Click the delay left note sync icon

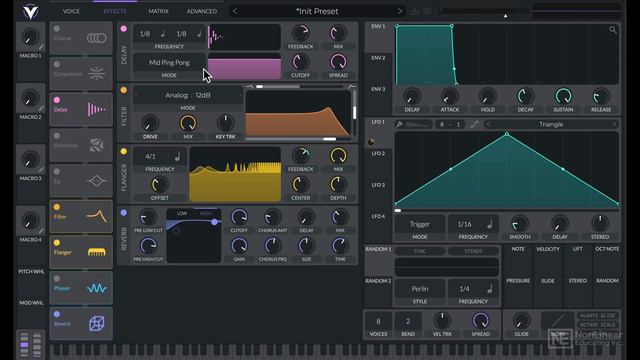tap(162, 34)
